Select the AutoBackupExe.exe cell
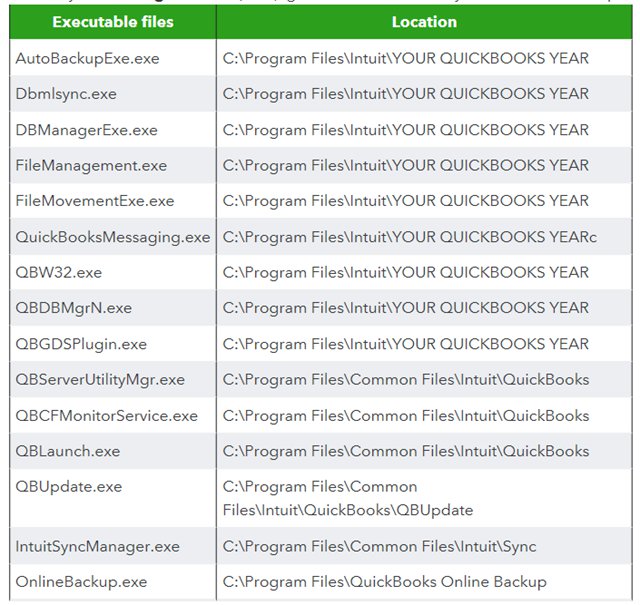The height and width of the screenshot is (605, 640). (x=88, y=58)
